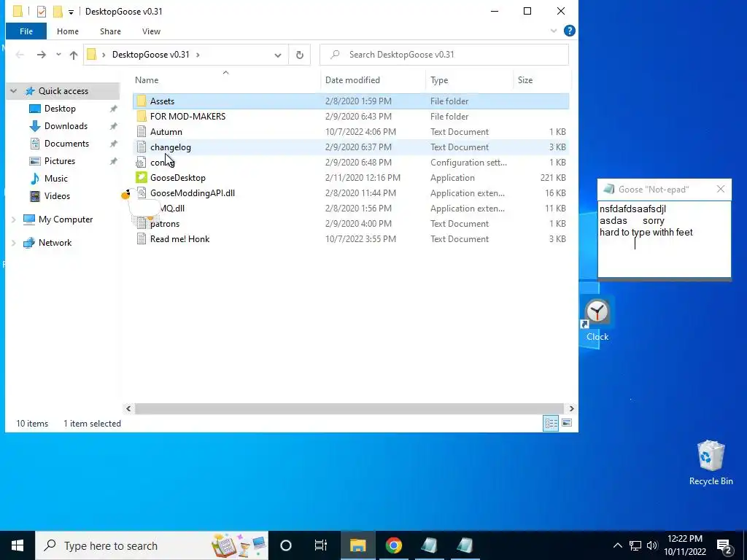Open Task View on taskbar
747x560 pixels.
coord(321,545)
